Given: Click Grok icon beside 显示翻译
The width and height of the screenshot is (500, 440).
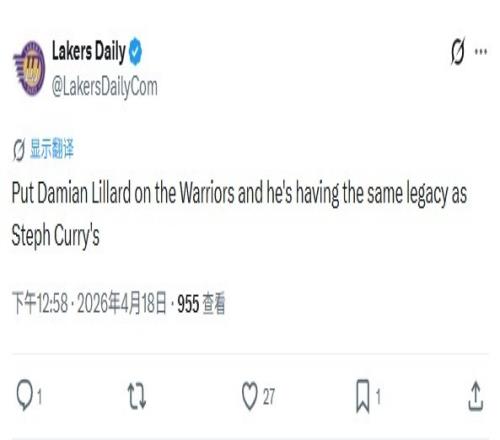Looking at the screenshot, I should [x=19, y=150].
